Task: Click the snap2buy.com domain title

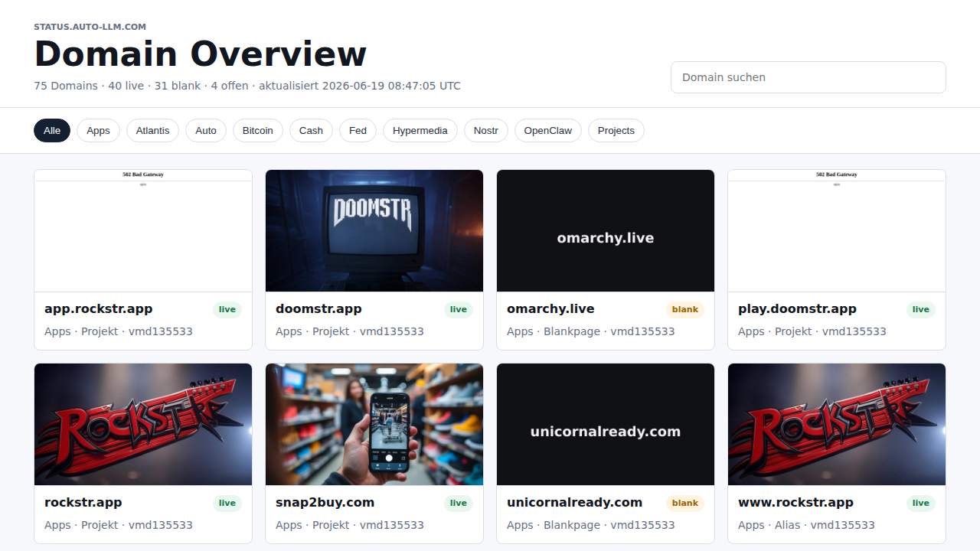Action: [x=325, y=503]
